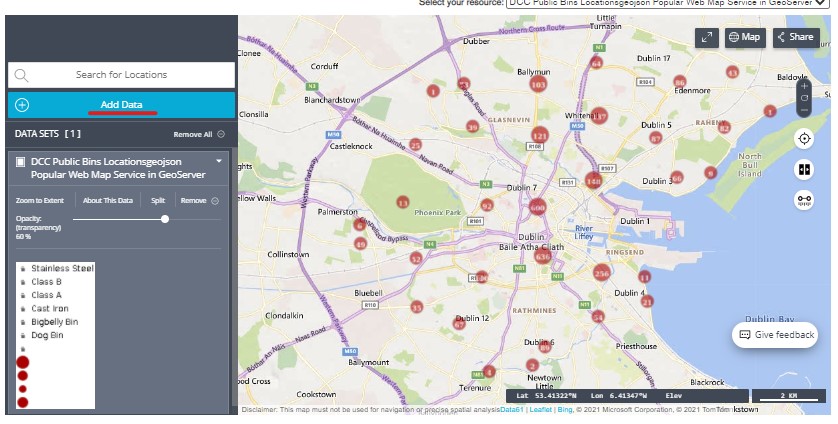Click About This Data
This screenshot has width=838, height=424.
[x=107, y=201]
